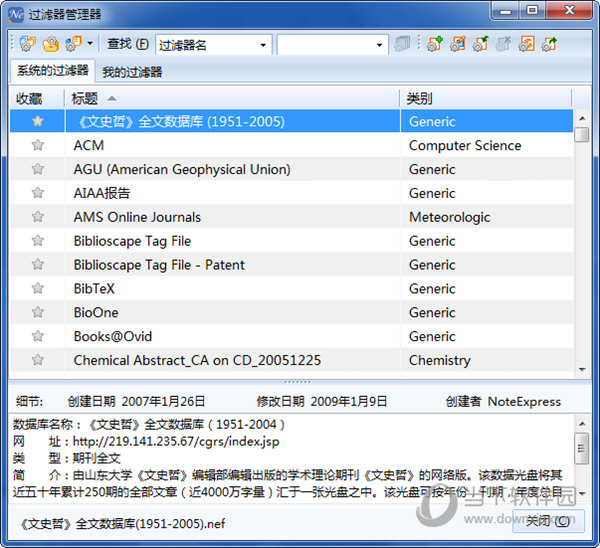The image size is (600, 548).
Task: Toggle favorite star for BioOne
Action: 38,312
